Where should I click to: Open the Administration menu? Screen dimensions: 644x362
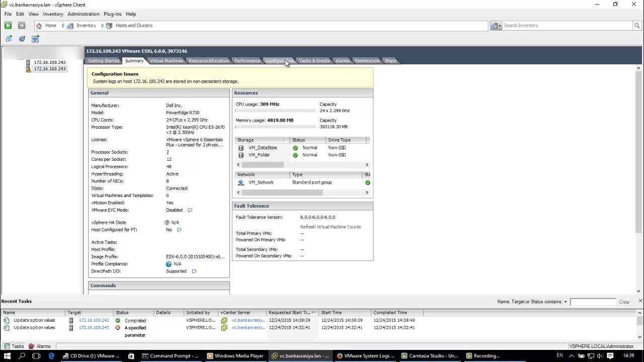84,14
